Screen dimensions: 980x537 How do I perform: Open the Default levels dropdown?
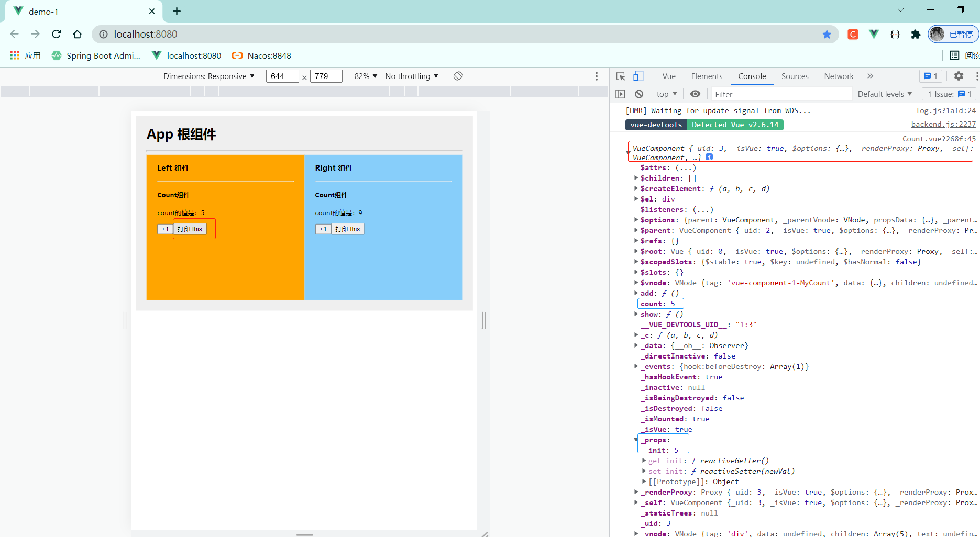point(884,94)
